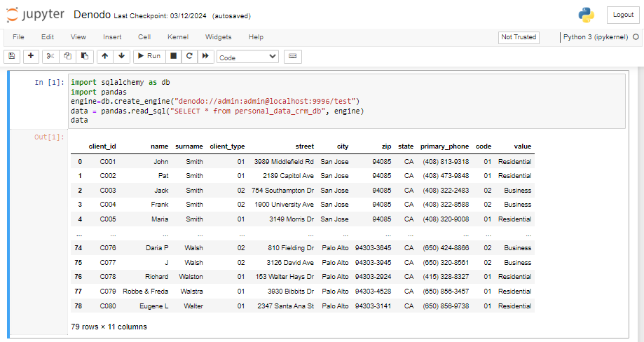
Task: Click the 3989 Middlefield Rd cell
Action: click(x=284, y=162)
